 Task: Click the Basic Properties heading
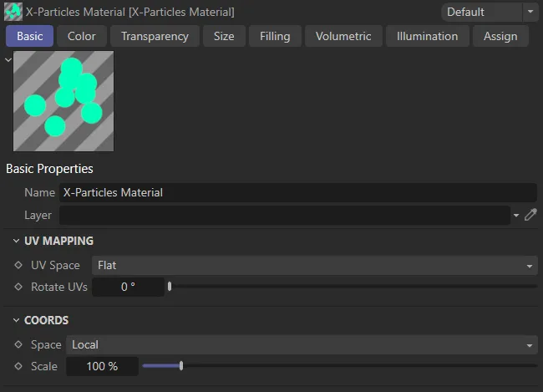49,169
